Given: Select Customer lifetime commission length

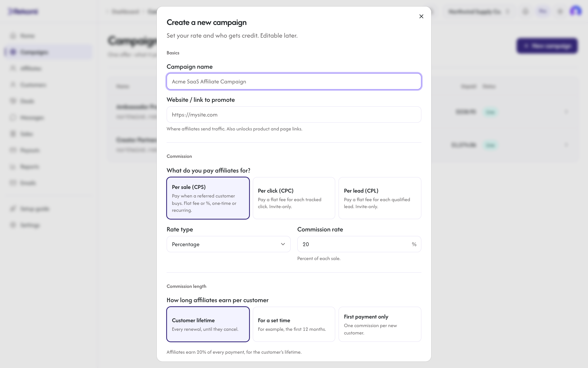Looking at the screenshot, I should point(208,324).
